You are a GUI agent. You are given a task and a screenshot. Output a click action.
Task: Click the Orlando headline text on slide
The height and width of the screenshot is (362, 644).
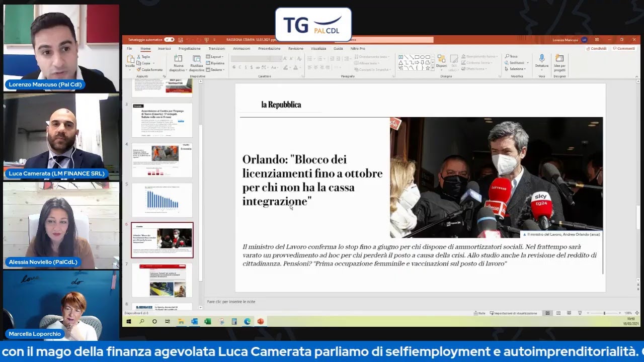312,180
